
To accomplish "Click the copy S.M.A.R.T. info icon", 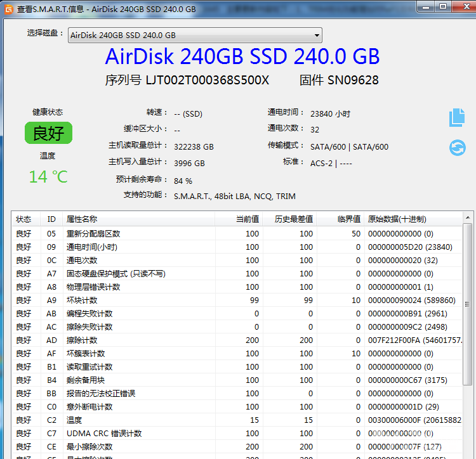I will [457, 117].
